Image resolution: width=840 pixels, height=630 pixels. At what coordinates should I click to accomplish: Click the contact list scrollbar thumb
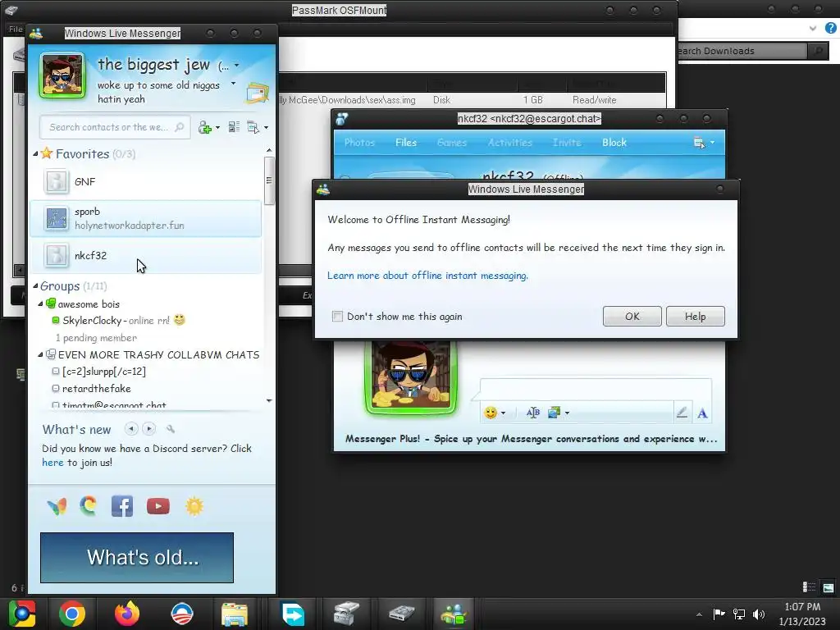click(x=269, y=180)
